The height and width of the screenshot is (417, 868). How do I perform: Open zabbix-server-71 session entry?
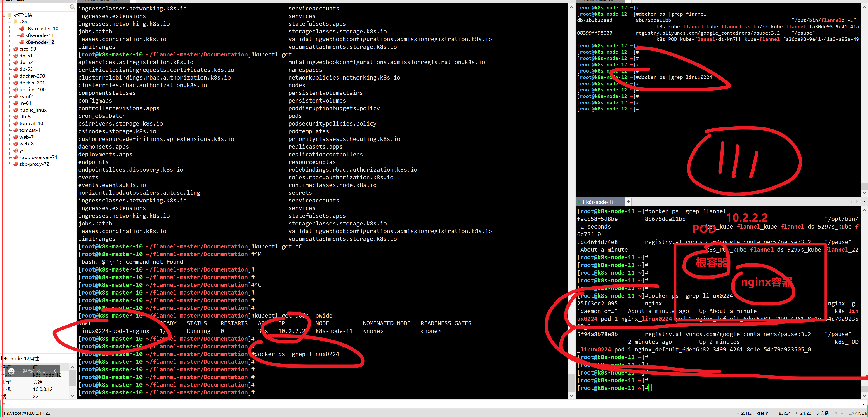pos(38,157)
